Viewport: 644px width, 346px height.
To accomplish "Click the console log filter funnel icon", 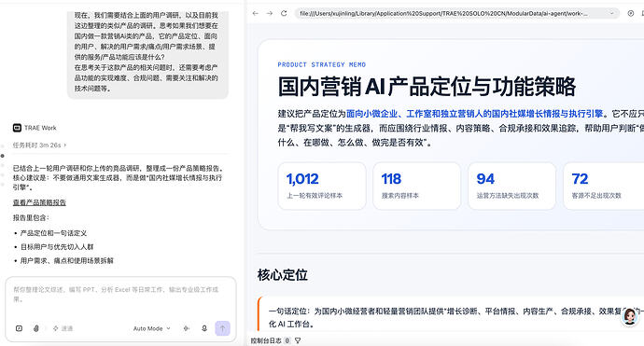I will click(298, 340).
